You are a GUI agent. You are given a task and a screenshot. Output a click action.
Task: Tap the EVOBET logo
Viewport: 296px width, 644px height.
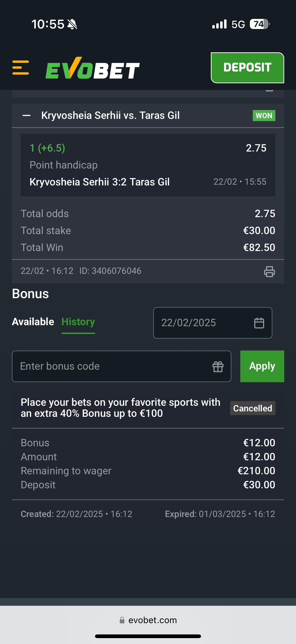click(x=93, y=68)
